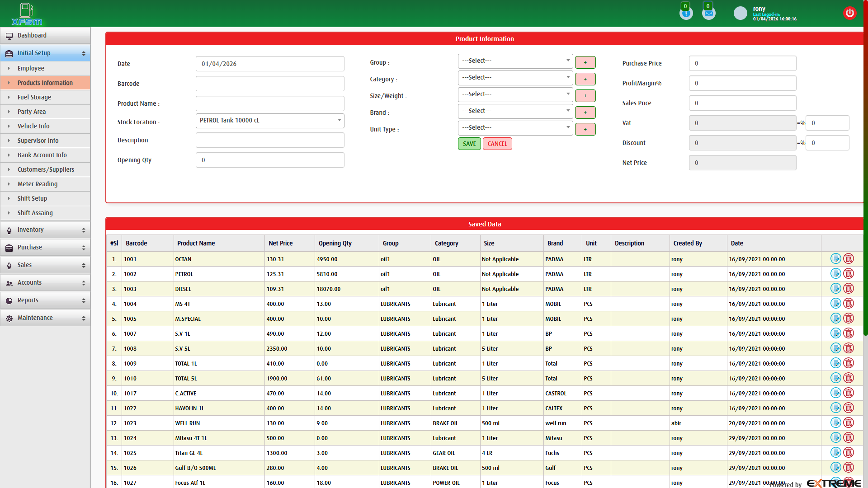This screenshot has width=868, height=488.
Task: Add a new Category with plus button
Action: coord(585,79)
